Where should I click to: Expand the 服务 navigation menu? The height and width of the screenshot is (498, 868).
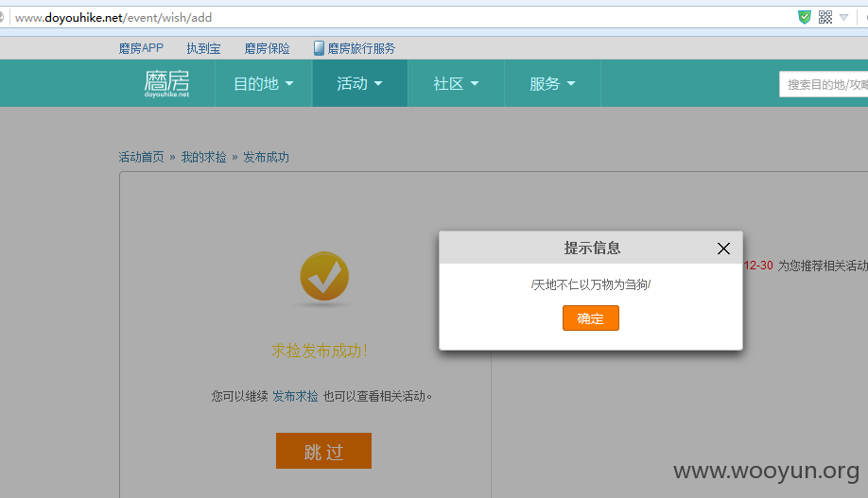tap(552, 83)
